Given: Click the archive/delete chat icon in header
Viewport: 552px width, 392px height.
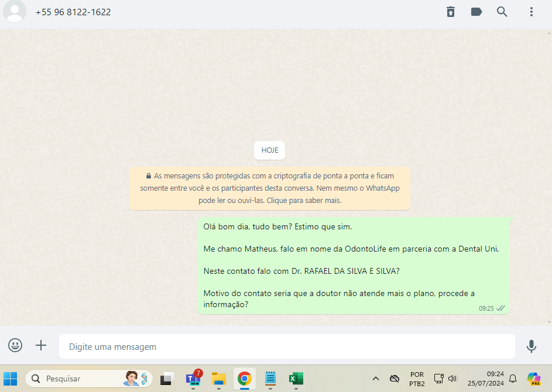Looking at the screenshot, I should pos(451,12).
